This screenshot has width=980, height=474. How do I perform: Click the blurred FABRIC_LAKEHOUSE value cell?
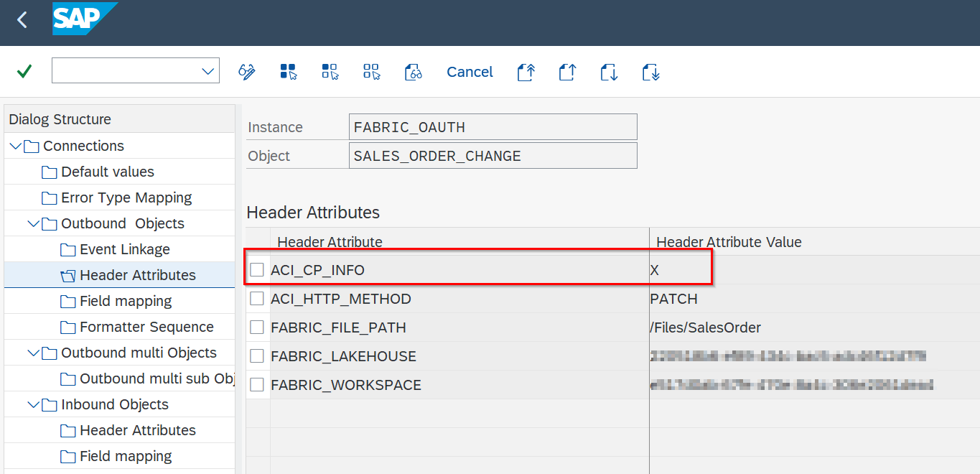(x=814, y=356)
